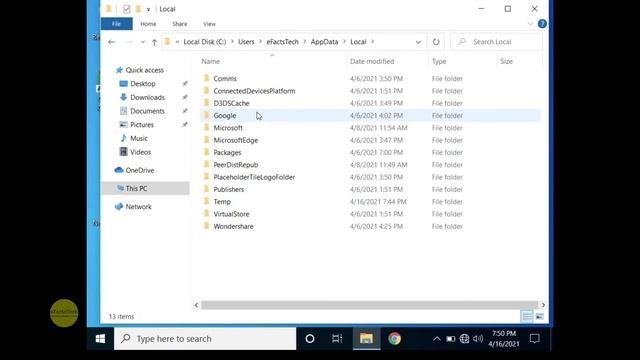Refresh the Local folder view
The height and width of the screenshot is (360, 640).
click(x=436, y=42)
